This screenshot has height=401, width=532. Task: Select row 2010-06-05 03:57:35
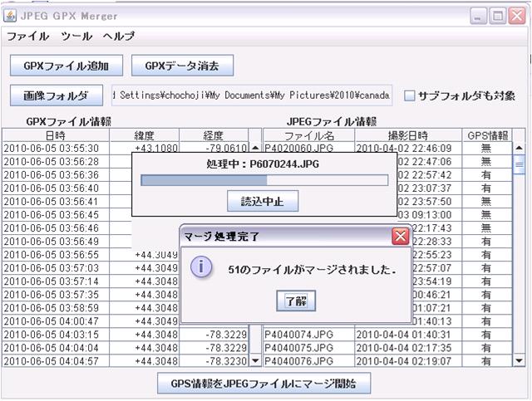56,294
